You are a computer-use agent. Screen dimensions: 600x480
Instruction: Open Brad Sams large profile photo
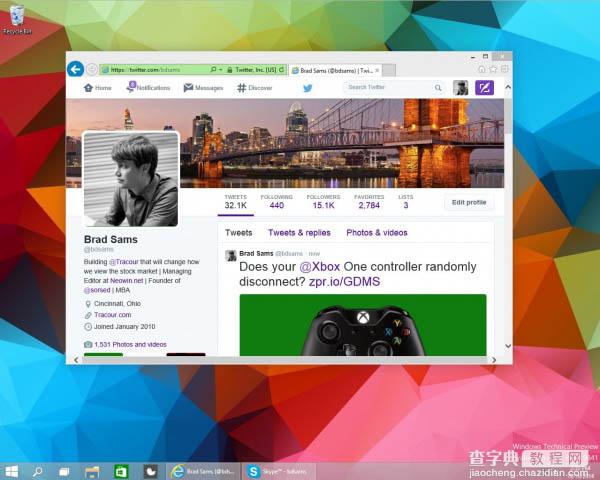pyautogui.click(x=131, y=179)
